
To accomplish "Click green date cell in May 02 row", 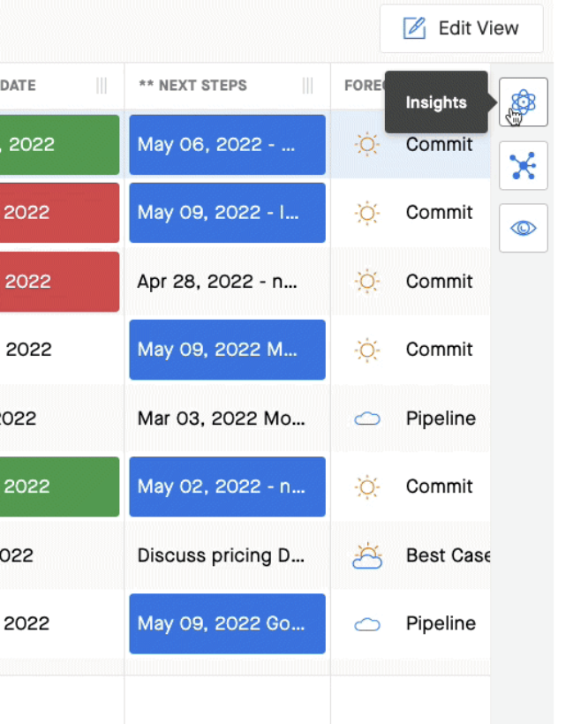I will (x=59, y=486).
